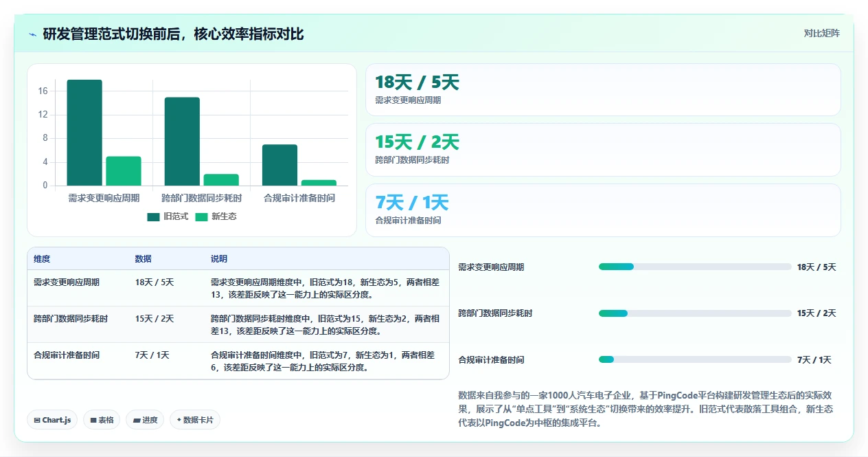Viewport: 868px width, 457px height.
Task: Select the 7天 / 1天 data card
Action: coord(603,210)
